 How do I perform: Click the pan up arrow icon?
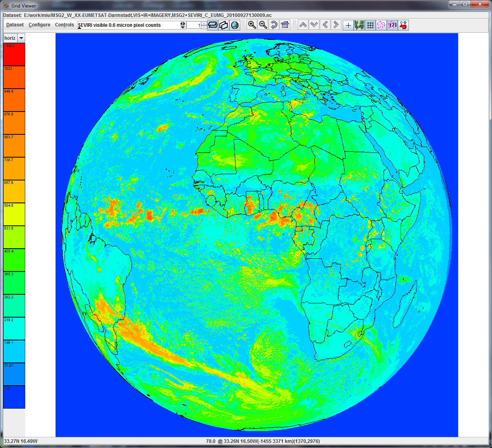[x=303, y=25]
